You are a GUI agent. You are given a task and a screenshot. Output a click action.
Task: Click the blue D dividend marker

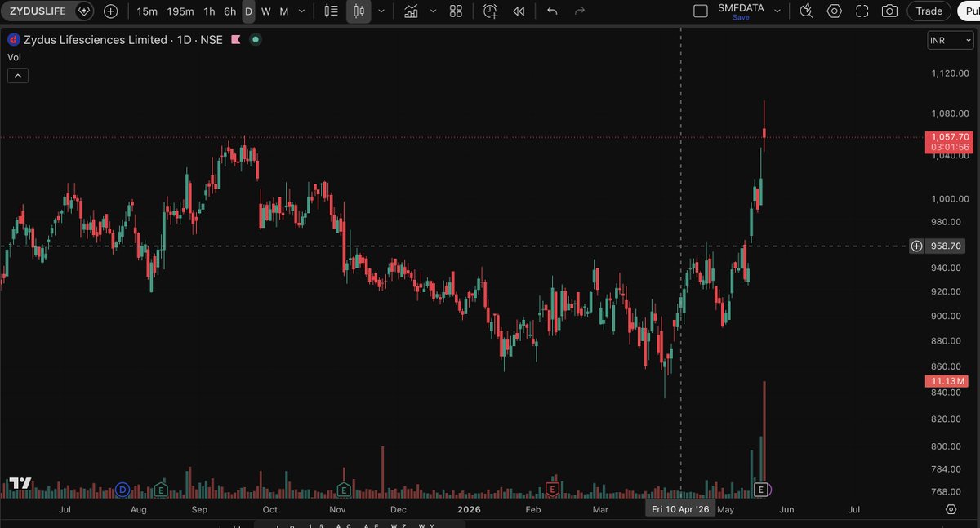click(x=122, y=490)
